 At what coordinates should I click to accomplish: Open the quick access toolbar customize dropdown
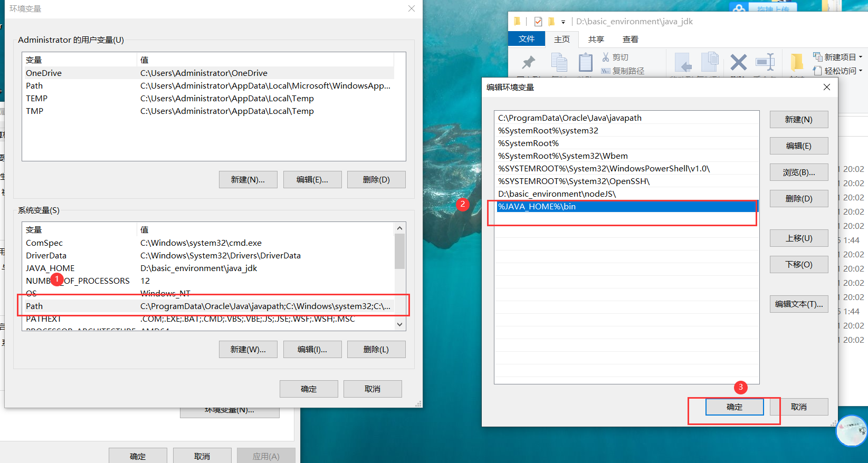(x=563, y=22)
